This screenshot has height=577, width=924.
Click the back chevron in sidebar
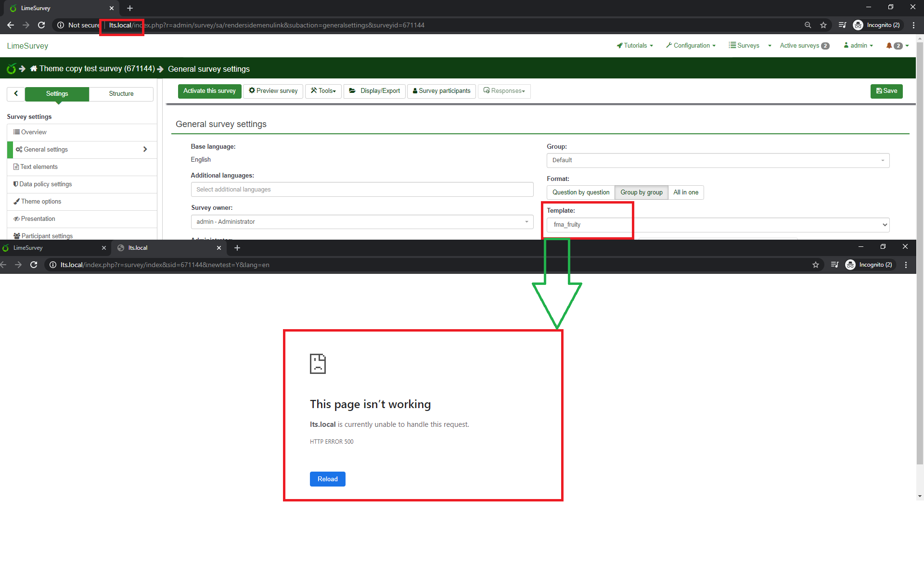pyautogui.click(x=16, y=94)
